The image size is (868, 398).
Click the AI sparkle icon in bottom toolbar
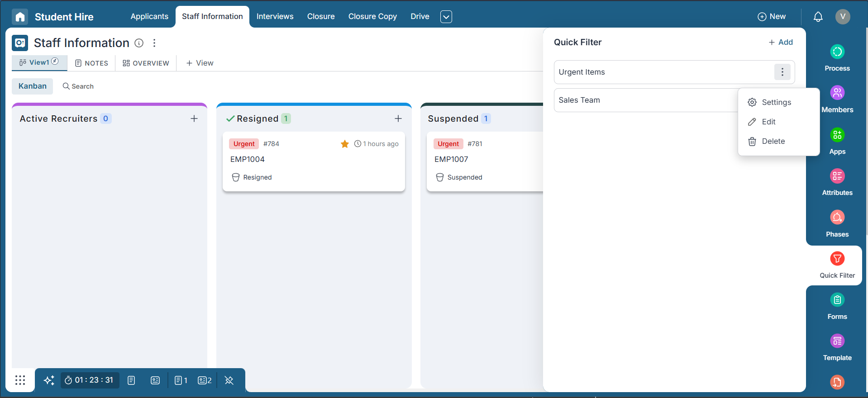pyautogui.click(x=49, y=380)
